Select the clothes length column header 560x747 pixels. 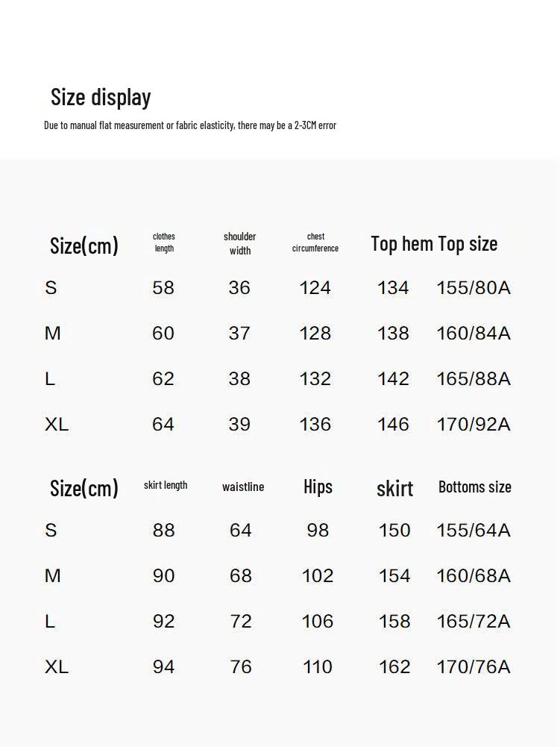click(x=164, y=243)
